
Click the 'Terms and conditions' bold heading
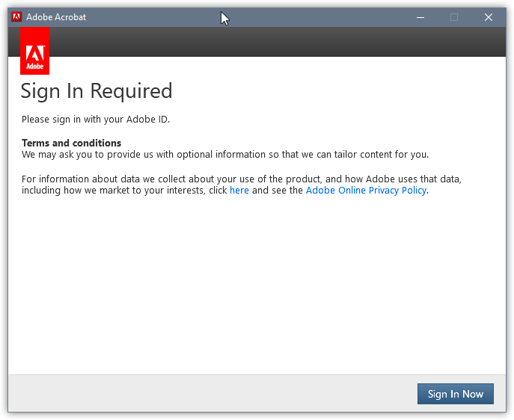pyautogui.click(x=72, y=143)
